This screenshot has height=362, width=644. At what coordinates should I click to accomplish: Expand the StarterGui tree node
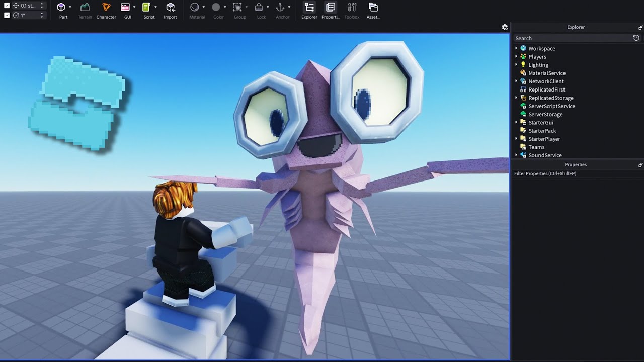(516, 122)
